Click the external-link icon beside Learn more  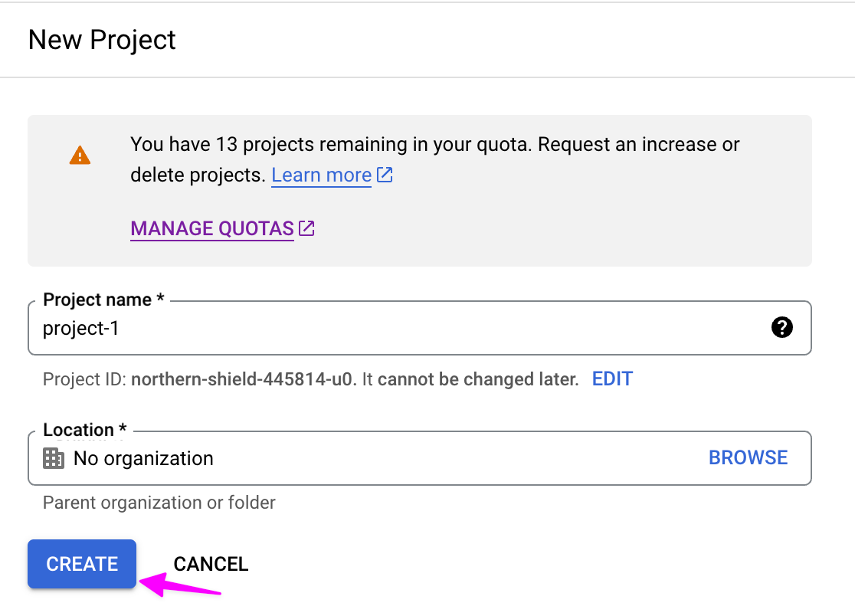385,175
